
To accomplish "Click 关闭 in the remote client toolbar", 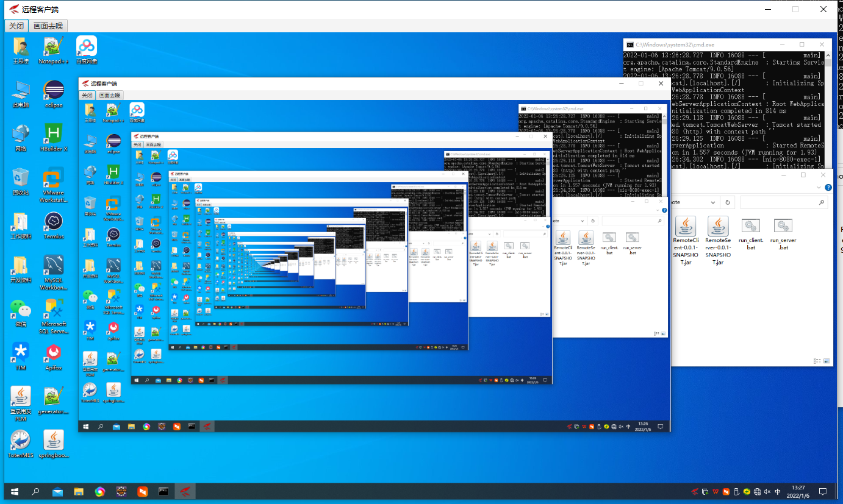I will pyautogui.click(x=16, y=26).
